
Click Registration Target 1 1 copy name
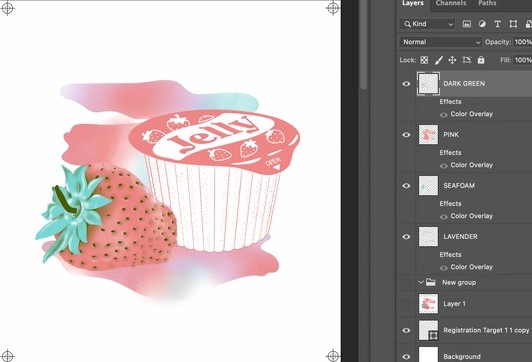486,330
